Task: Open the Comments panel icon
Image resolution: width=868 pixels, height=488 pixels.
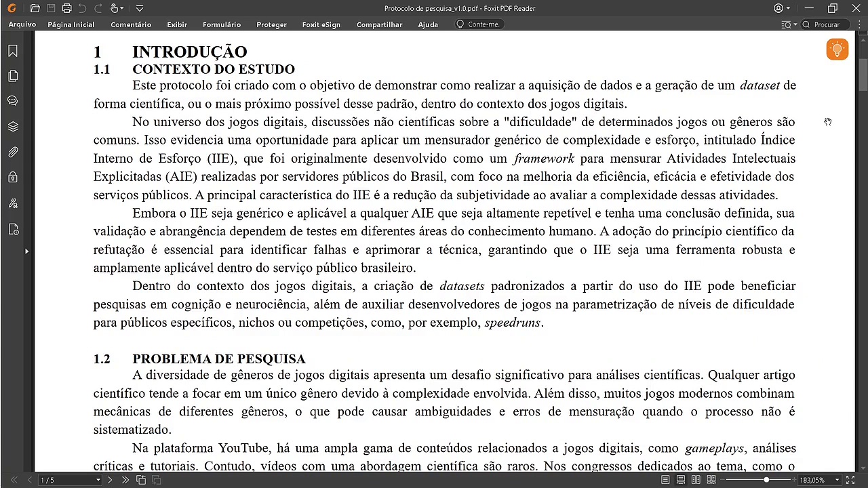Action: click(13, 101)
